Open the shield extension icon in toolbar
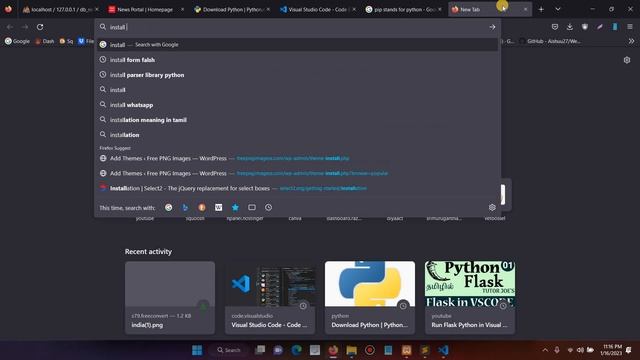This screenshot has height=360, width=640. click(585, 27)
